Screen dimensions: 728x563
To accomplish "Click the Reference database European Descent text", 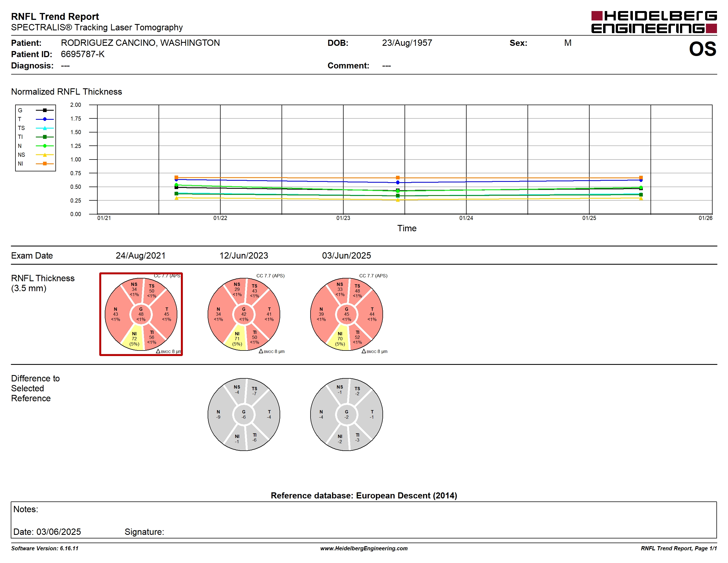I will [x=364, y=495].
